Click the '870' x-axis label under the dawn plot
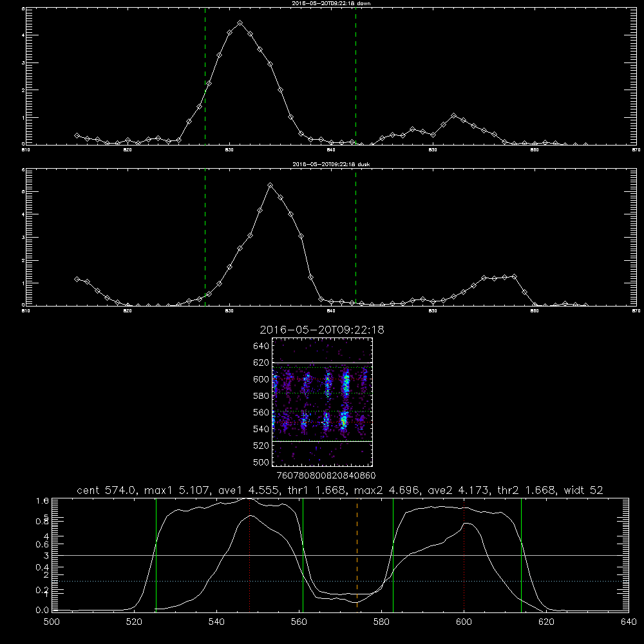The width and height of the screenshot is (644, 644). (636, 150)
